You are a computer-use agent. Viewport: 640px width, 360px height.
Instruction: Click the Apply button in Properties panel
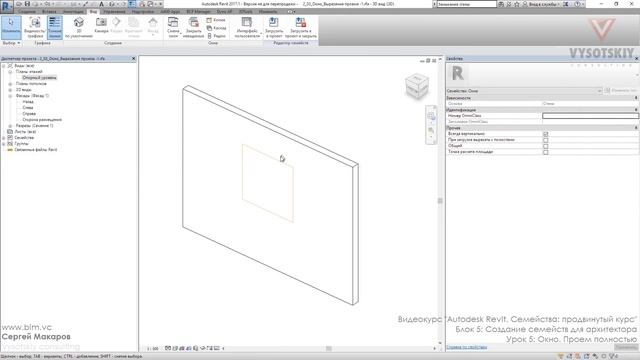pyautogui.click(x=626, y=347)
